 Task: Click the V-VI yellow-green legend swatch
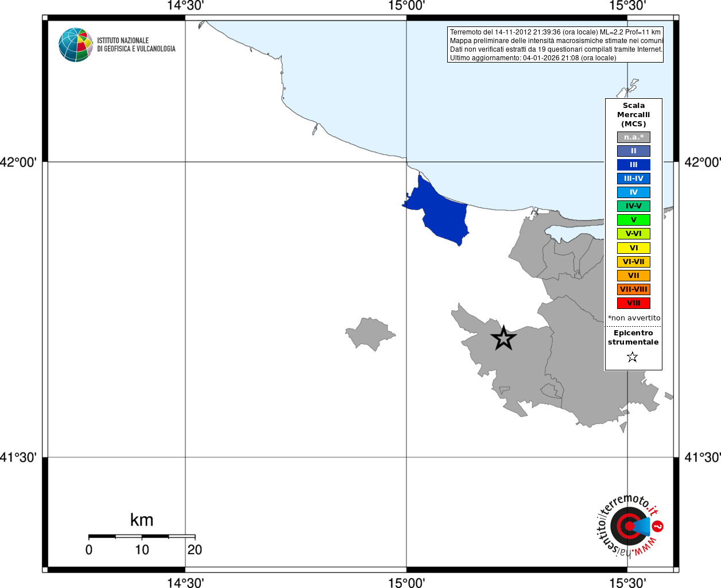(x=634, y=234)
